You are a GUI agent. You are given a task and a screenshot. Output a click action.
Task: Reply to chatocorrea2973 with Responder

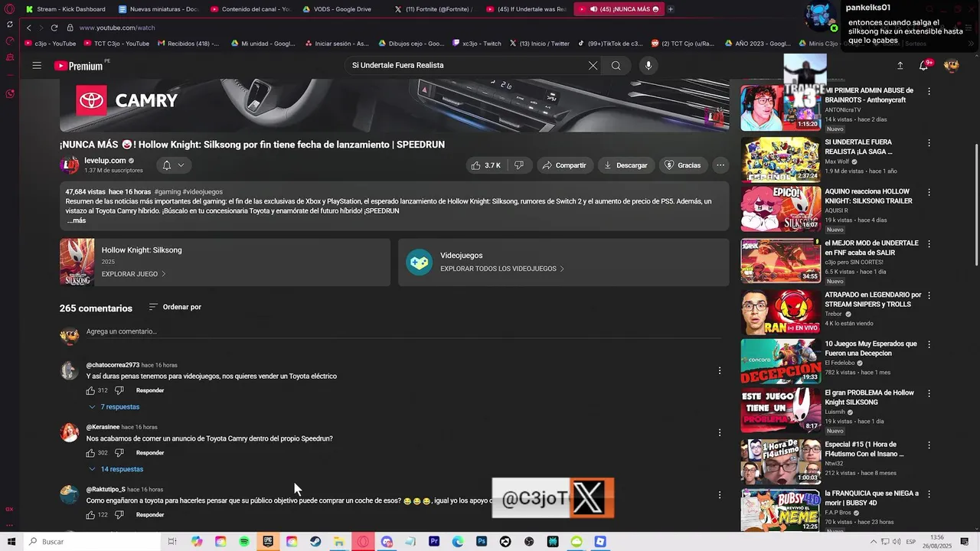click(150, 390)
